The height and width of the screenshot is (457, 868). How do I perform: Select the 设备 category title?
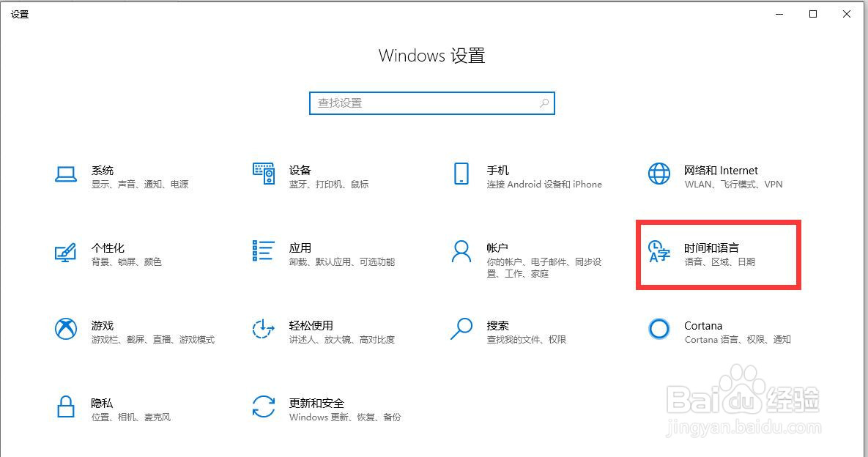300,171
